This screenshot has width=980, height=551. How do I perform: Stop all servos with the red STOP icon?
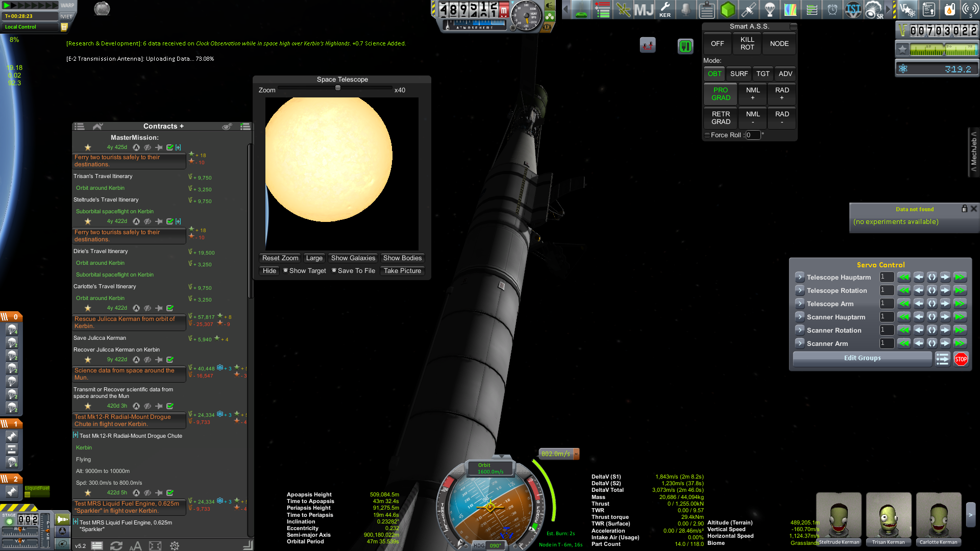(x=961, y=359)
